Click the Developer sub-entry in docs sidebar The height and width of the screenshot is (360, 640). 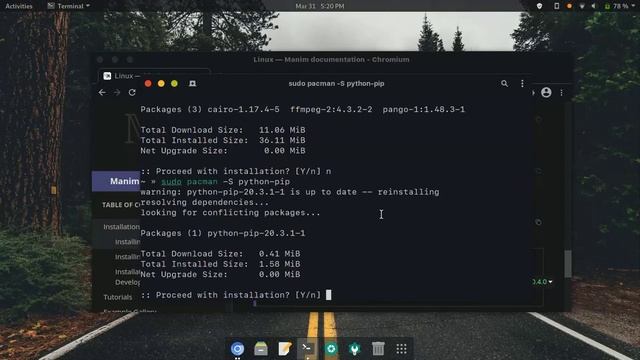[127, 282]
